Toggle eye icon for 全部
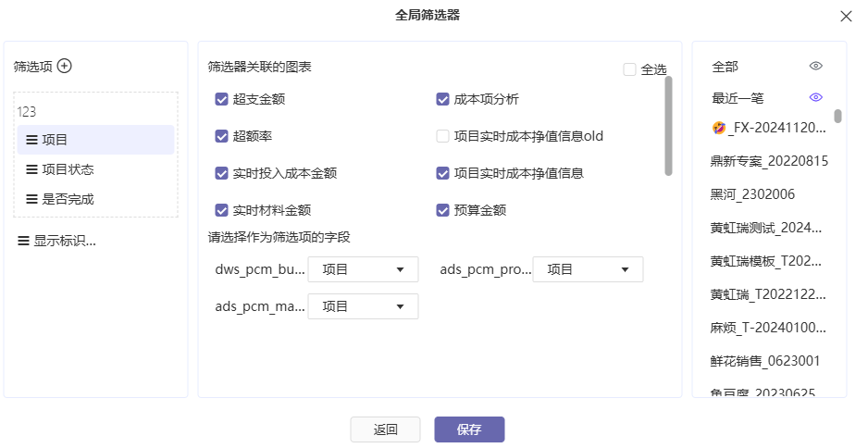 (815, 66)
